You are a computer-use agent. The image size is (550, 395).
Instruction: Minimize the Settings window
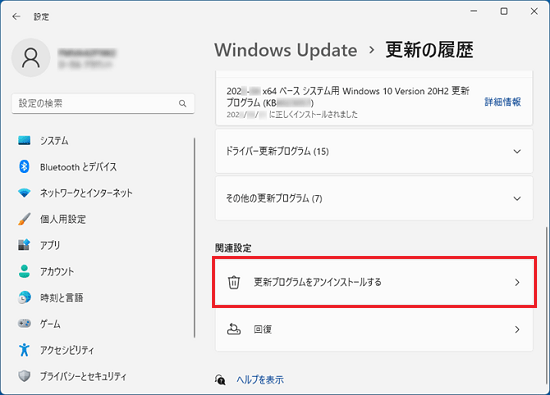click(474, 11)
